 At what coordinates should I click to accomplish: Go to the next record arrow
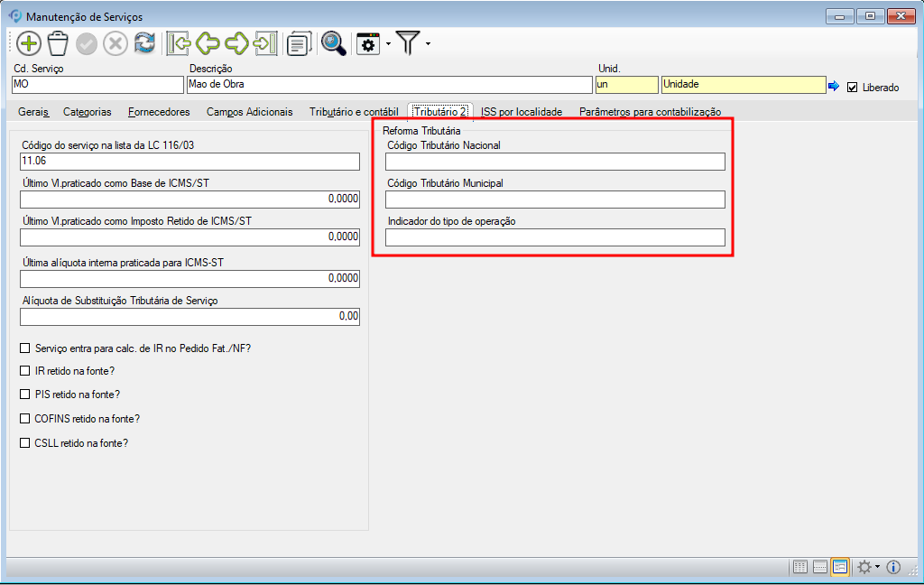point(237,43)
